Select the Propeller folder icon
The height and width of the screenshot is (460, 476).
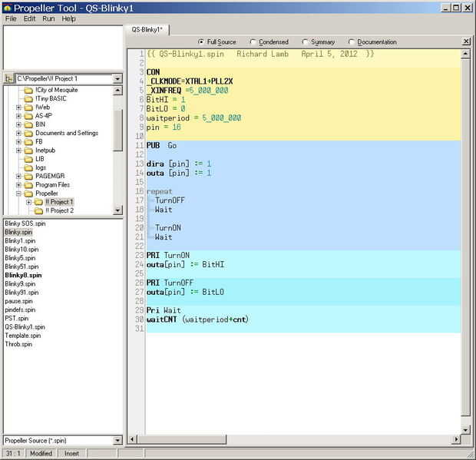point(28,194)
